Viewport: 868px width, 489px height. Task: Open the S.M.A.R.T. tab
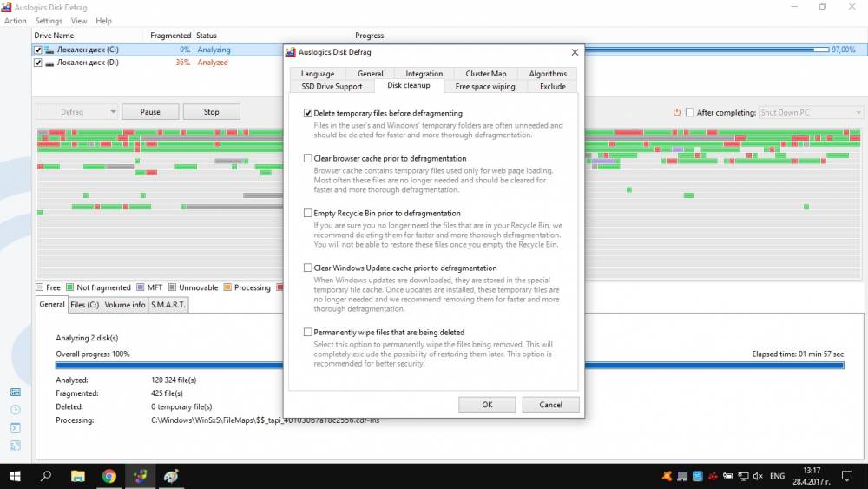(x=168, y=305)
